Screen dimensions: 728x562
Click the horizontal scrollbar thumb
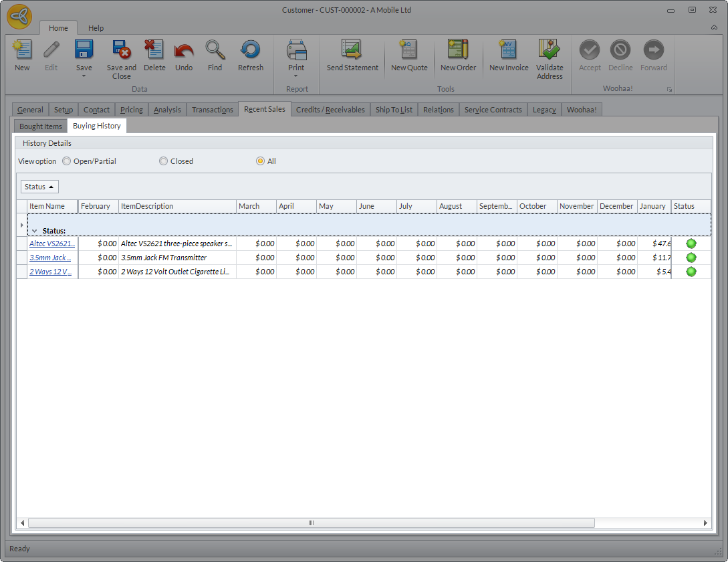click(311, 523)
